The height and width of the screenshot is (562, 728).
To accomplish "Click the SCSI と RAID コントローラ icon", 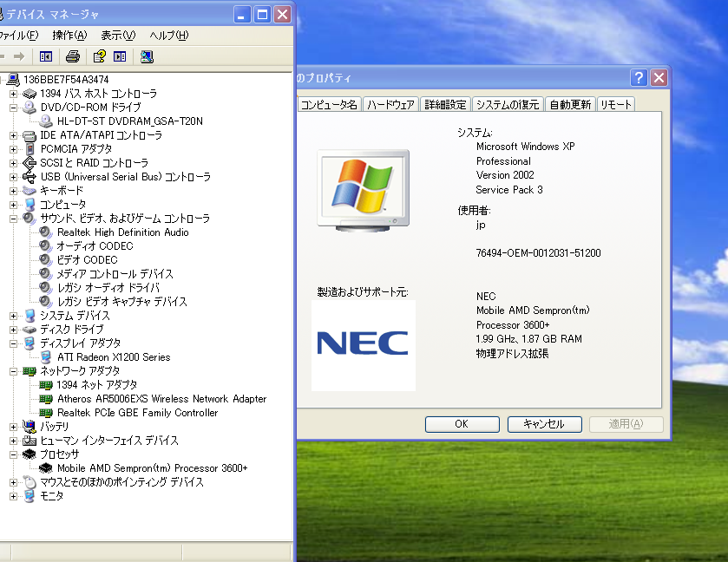I will coord(30,163).
